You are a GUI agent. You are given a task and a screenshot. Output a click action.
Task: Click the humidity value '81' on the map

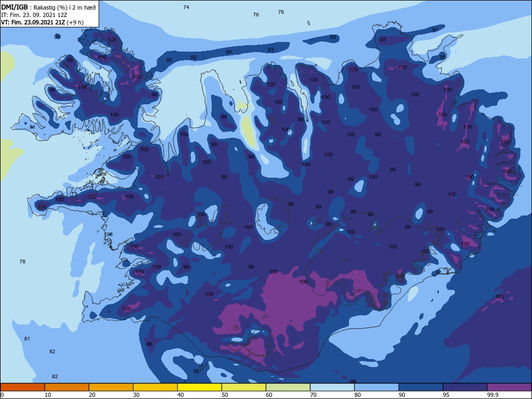click(x=27, y=338)
